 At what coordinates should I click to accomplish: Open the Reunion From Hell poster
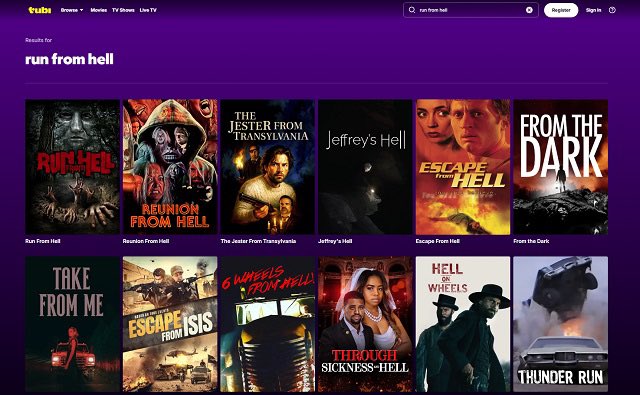(170, 167)
